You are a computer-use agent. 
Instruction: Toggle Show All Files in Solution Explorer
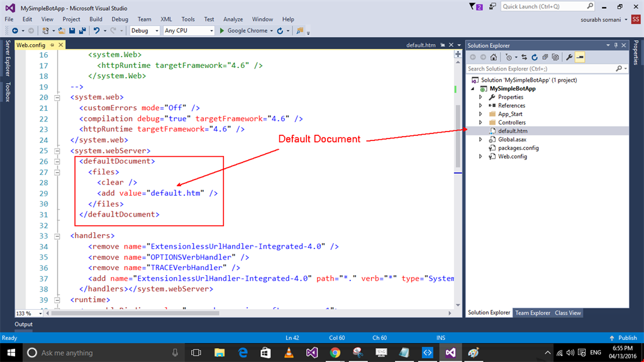pyautogui.click(x=556, y=57)
